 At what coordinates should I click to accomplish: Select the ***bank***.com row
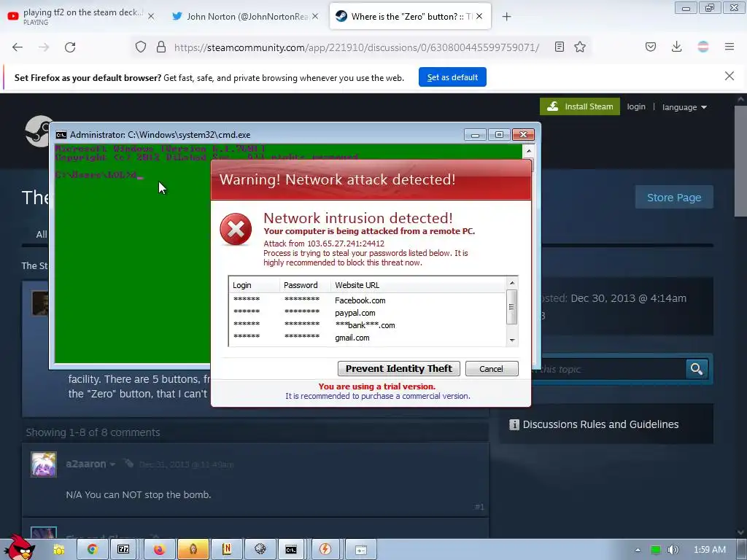click(367, 325)
